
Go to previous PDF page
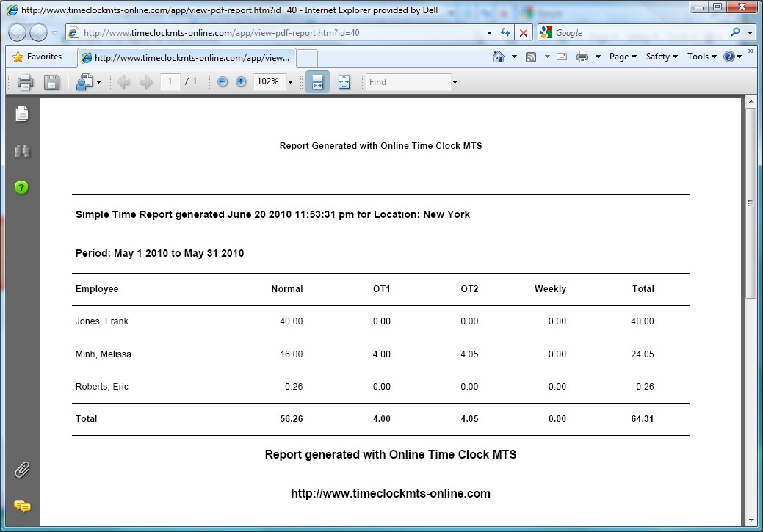pos(123,82)
